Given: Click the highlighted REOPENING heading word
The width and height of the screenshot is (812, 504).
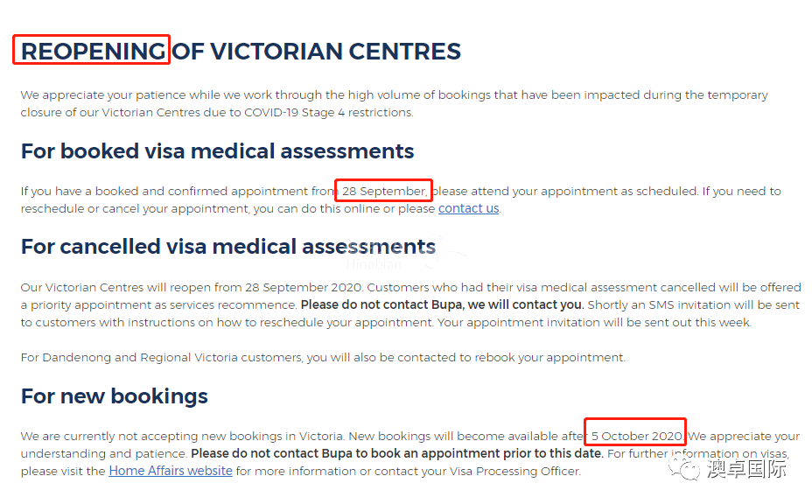Looking at the screenshot, I should click(93, 52).
